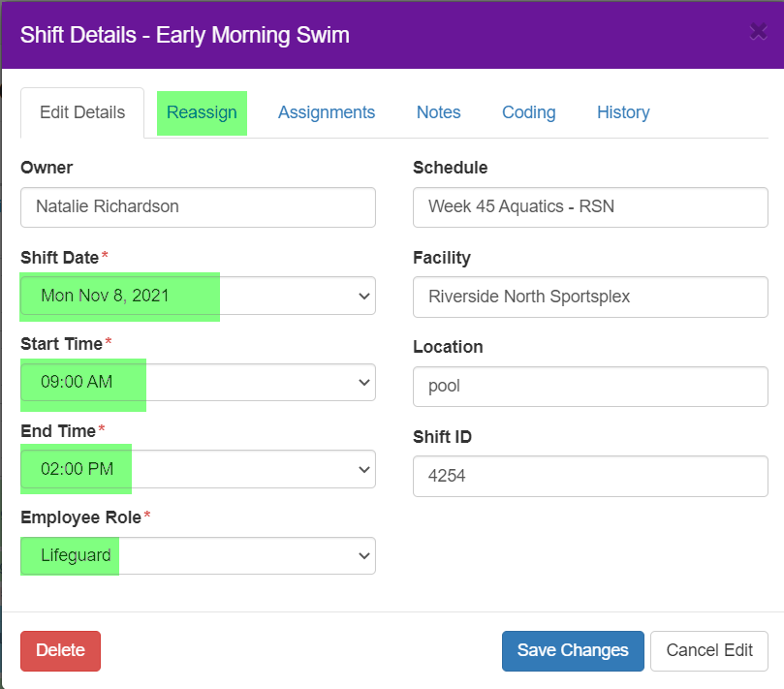Viewport: 784px width, 689px height.
Task: Click the Location label
Action: [448, 347]
